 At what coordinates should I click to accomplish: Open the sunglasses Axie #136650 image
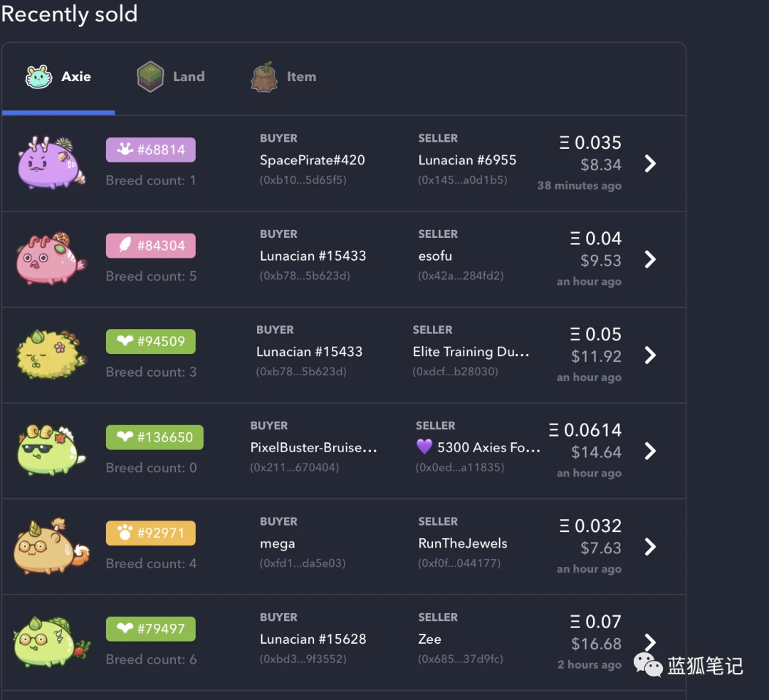tap(51, 450)
